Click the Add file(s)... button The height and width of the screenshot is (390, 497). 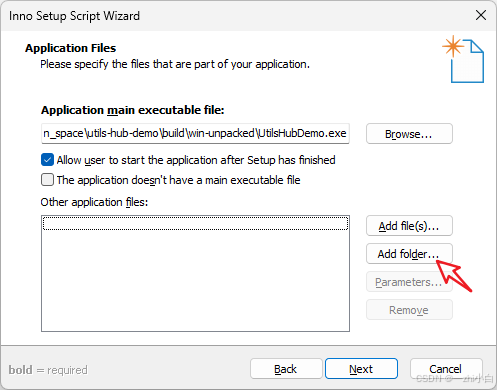(x=409, y=226)
